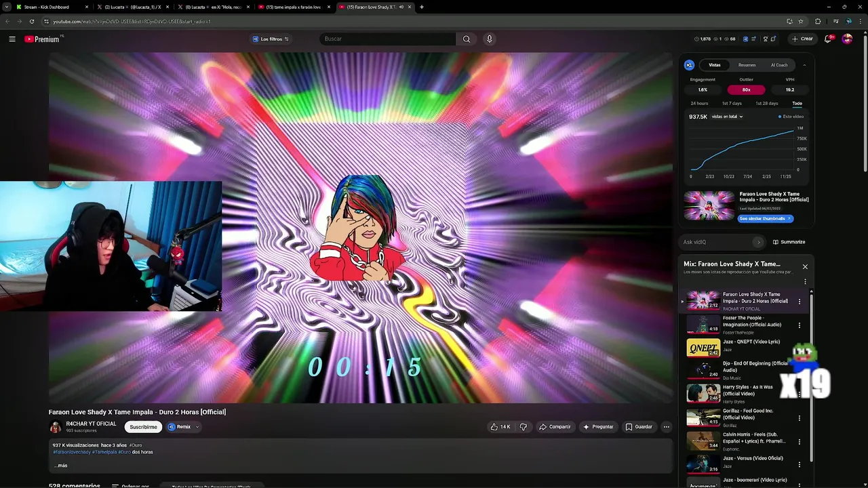Screen dimensions: 868x488
Task: Select the 24 hours time range
Action: tap(699, 103)
